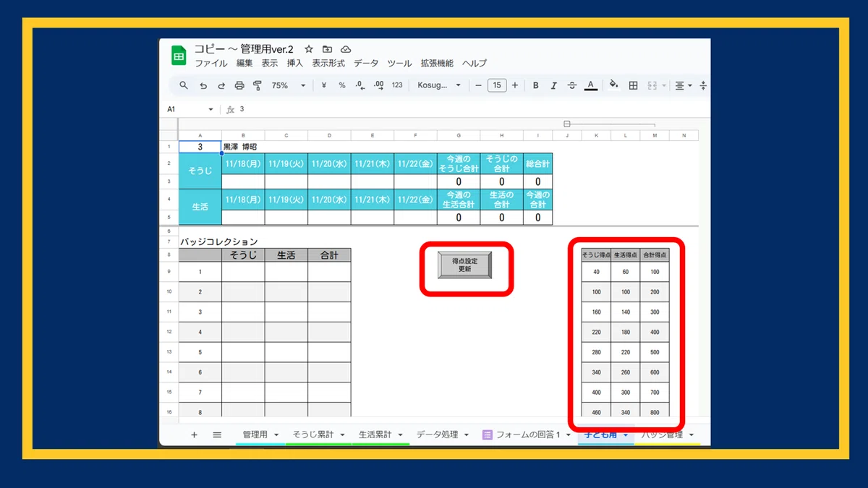Viewport: 868px width, 488px height.
Task: Open the 拡張機能 menu
Action: [437, 64]
